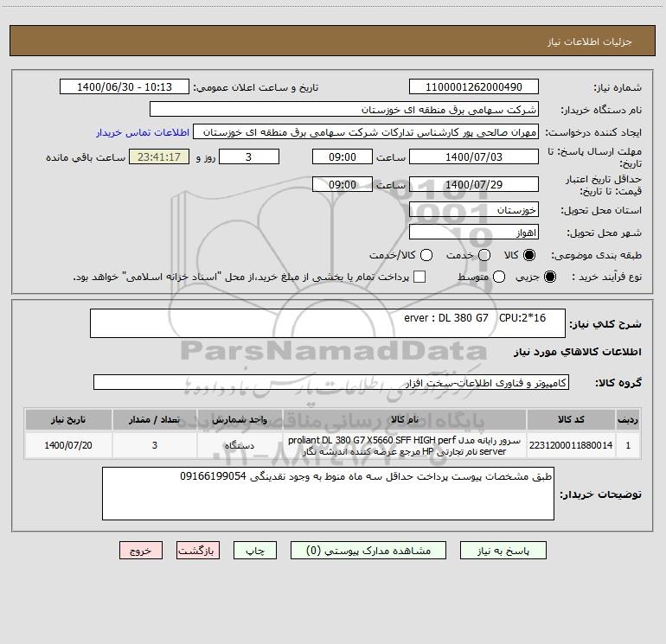
Task: Click the ساعت باقی مانده label
Action: 86,157
